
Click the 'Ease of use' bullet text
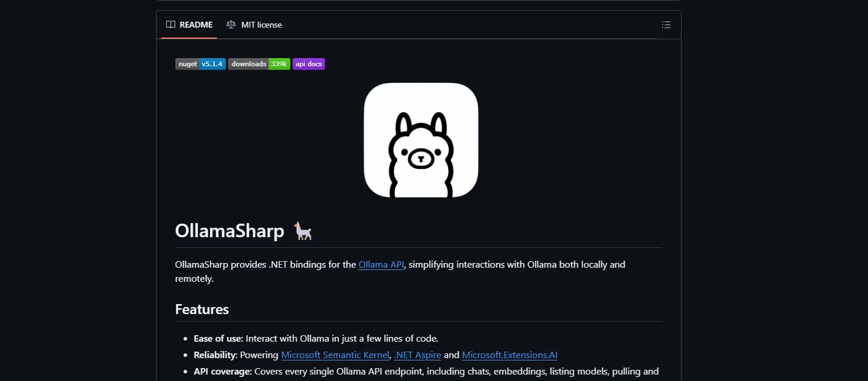click(x=316, y=339)
